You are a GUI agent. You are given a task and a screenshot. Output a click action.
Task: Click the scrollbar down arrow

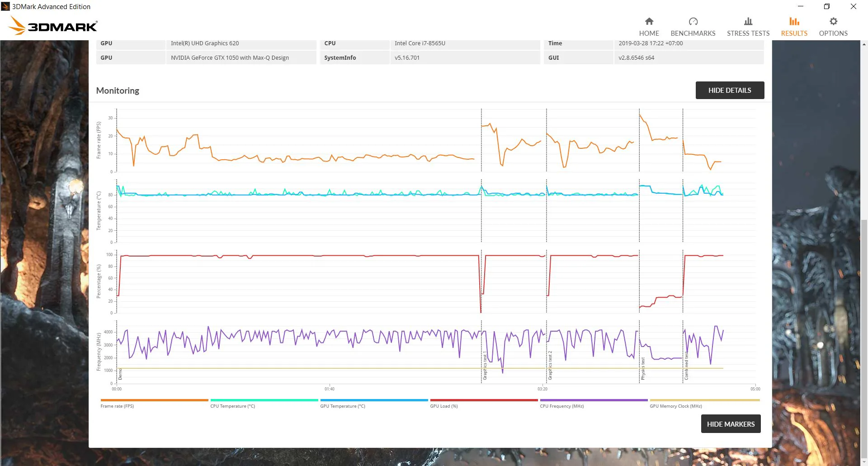tap(864, 462)
